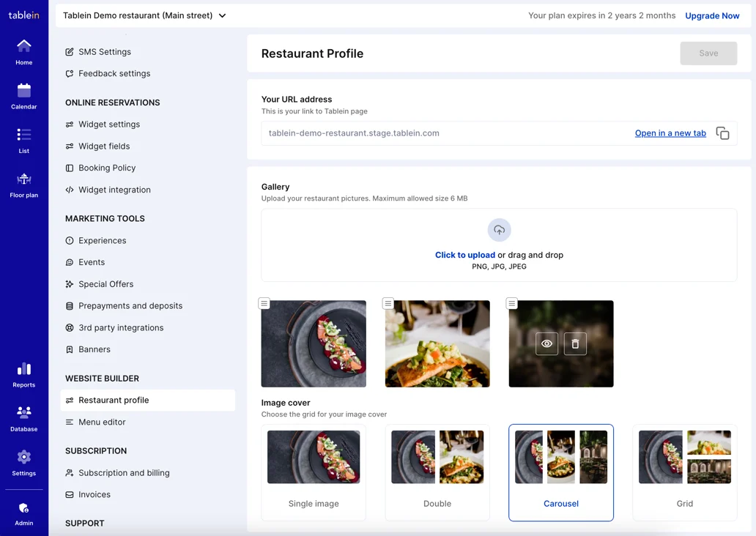Click the cloud upload icon
Screen dimensions: 756x536
(499, 230)
